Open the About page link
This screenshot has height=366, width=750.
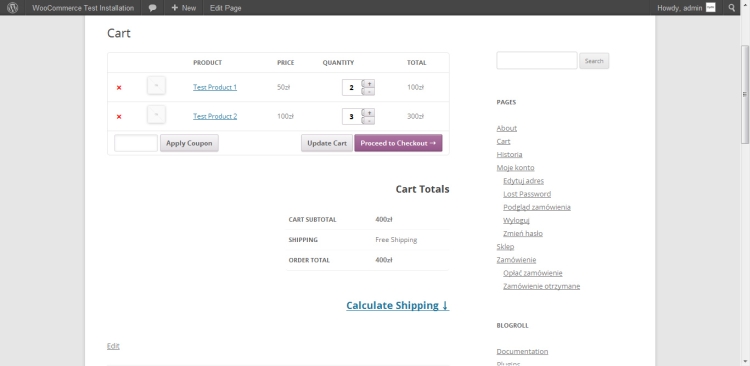pyautogui.click(x=507, y=128)
